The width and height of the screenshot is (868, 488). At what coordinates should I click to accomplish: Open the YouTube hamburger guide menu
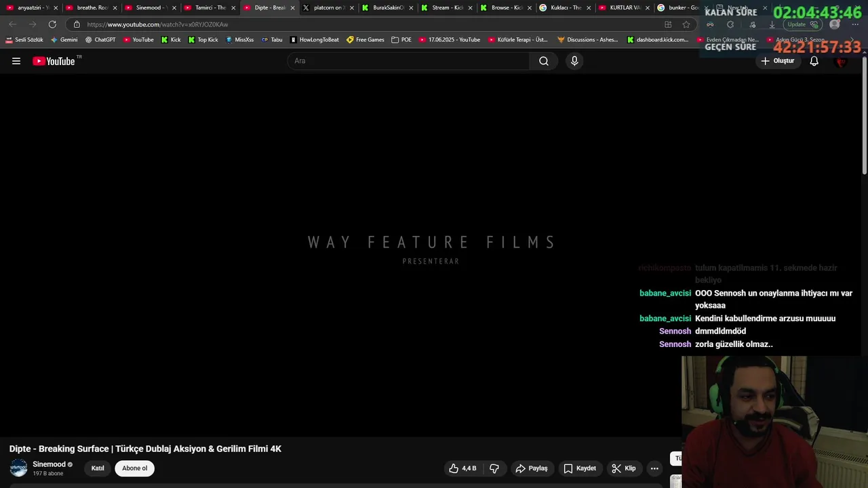pyautogui.click(x=16, y=61)
